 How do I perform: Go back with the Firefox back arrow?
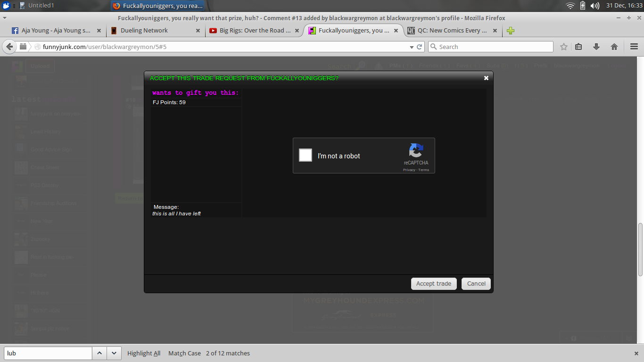[9, 47]
